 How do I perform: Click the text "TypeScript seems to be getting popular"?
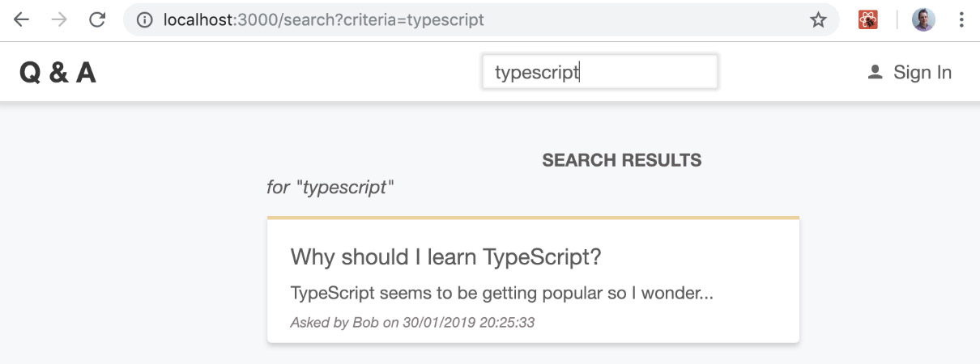click(x=446, y=293)
